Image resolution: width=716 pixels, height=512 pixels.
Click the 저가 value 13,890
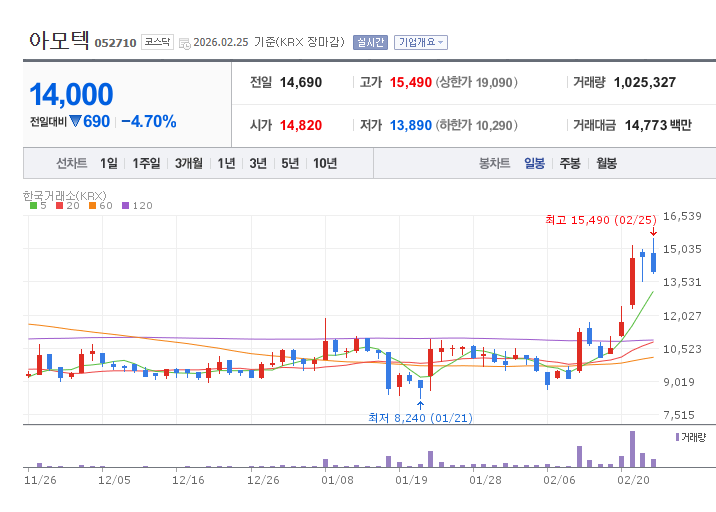411,125
